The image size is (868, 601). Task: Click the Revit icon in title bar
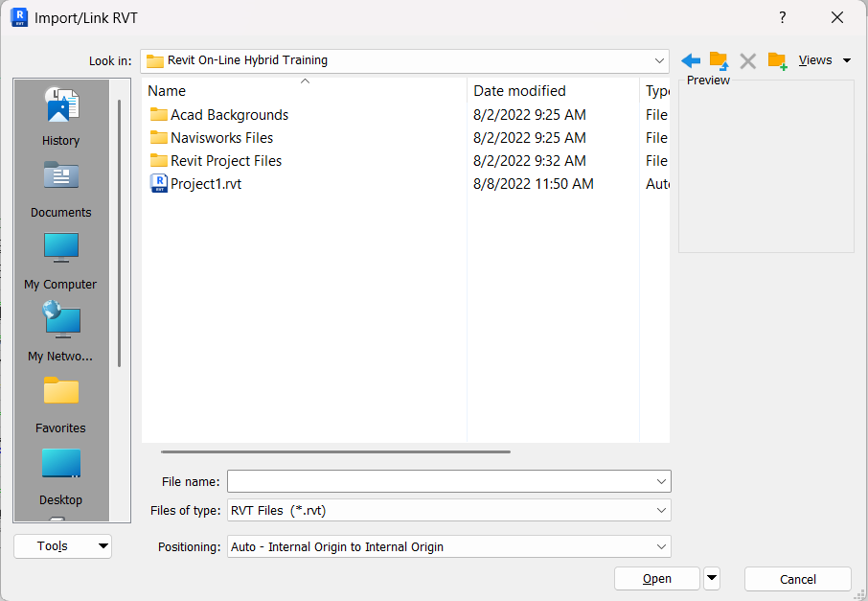point(19,17)
